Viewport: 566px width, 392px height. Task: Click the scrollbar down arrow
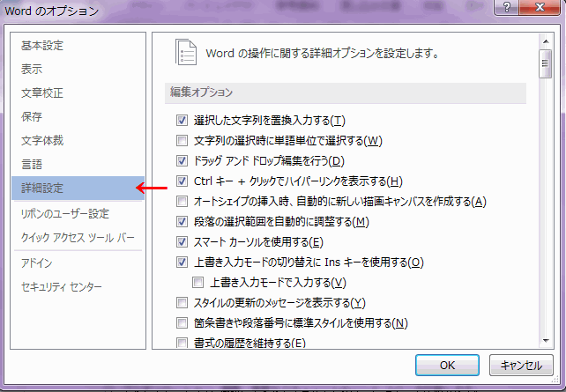[546, 340]
